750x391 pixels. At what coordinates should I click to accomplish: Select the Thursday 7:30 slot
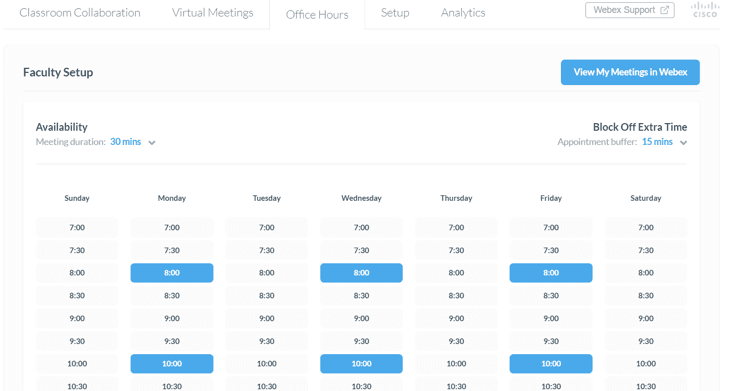456,250
